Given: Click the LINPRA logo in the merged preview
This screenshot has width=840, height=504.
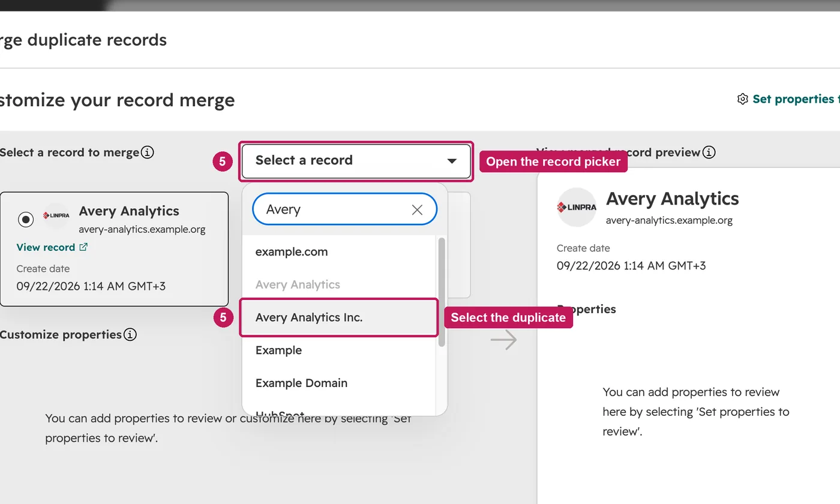Looking at the screenshot, I should click(577, 208).
